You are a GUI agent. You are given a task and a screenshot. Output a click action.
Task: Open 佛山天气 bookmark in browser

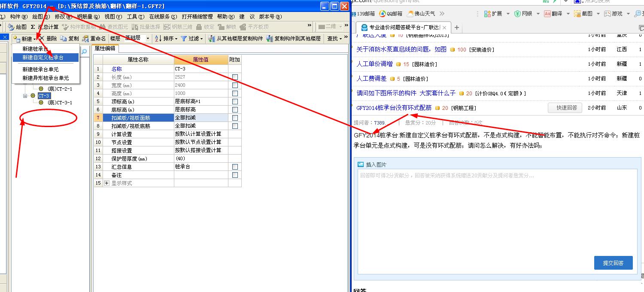421,14
